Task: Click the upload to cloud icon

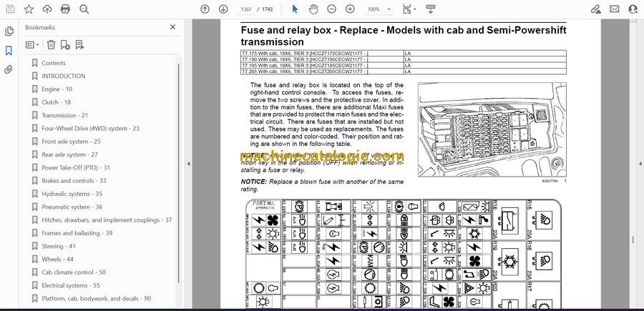Action: coord(47,9)
